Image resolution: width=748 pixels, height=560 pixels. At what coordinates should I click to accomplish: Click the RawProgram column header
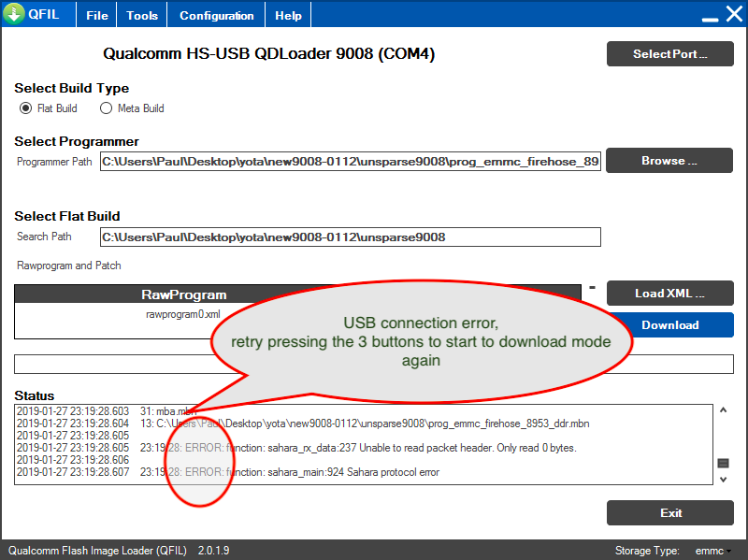tap(183, 294)
